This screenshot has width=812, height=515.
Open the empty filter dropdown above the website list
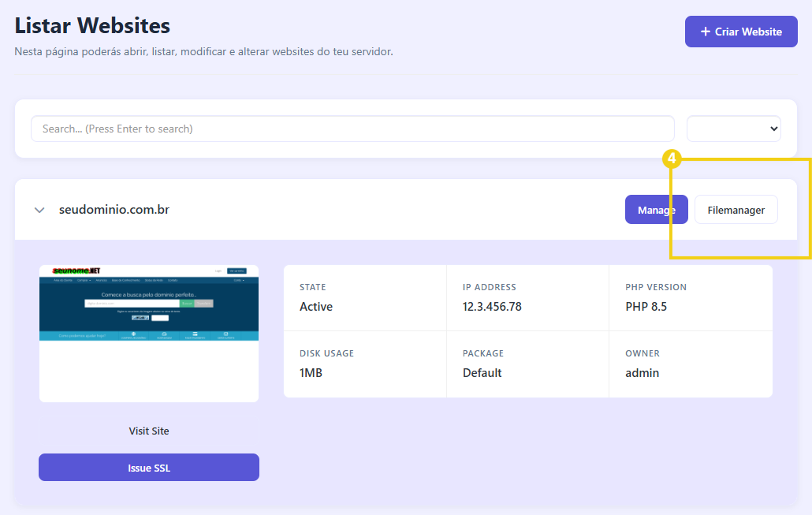pyautogui.click(x=733, y=129)
